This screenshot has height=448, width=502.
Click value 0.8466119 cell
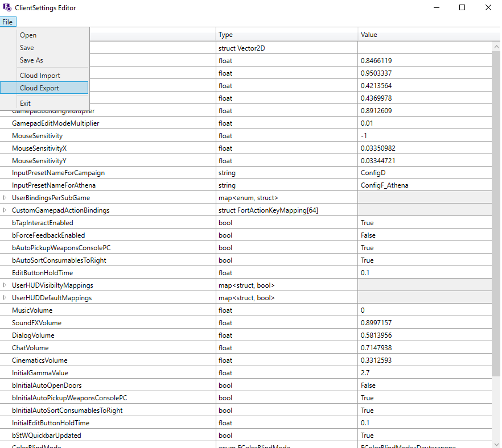coord(425,60)
